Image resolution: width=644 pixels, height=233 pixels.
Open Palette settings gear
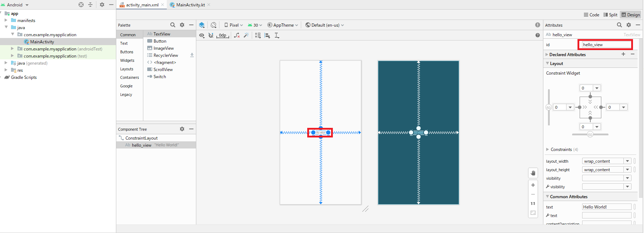182,25
